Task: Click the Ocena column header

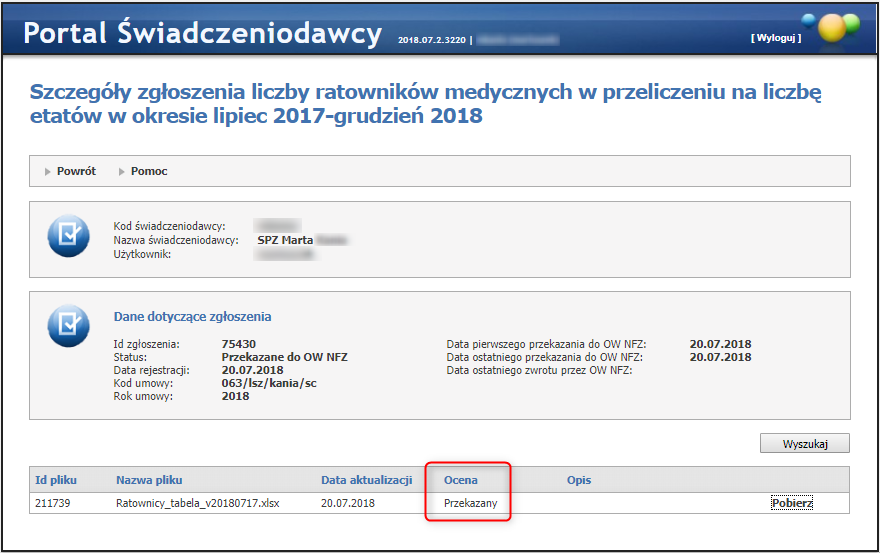Action: pos(460,480)
